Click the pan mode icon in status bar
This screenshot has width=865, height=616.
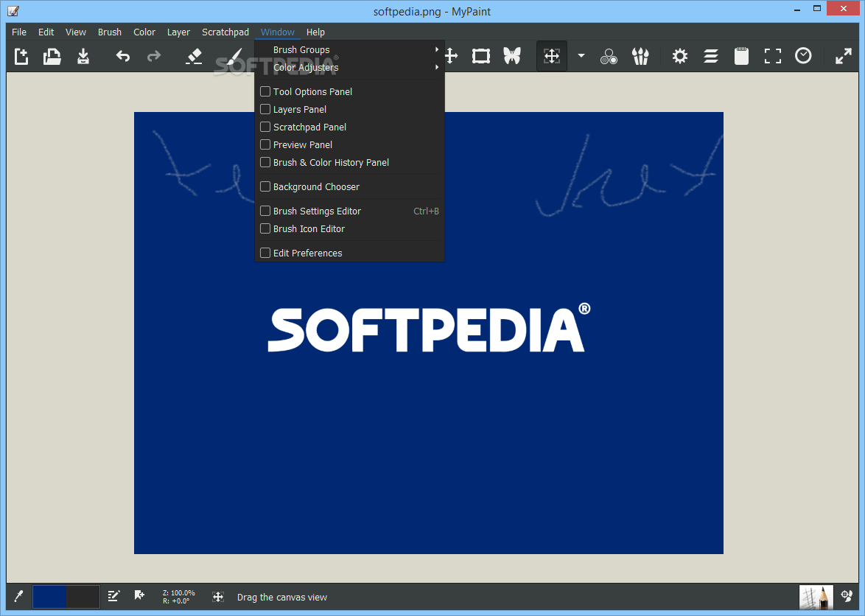click(x=218, y=597)
